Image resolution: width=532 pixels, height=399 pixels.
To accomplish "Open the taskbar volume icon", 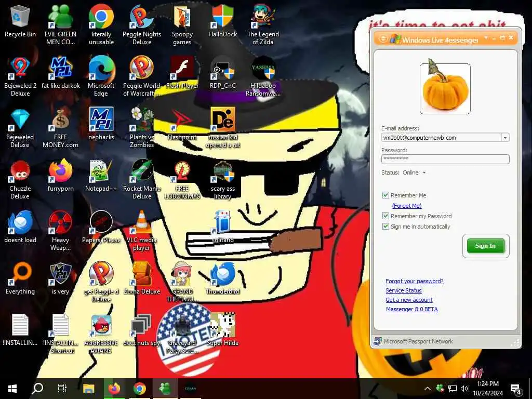I will tap(464, 389).
